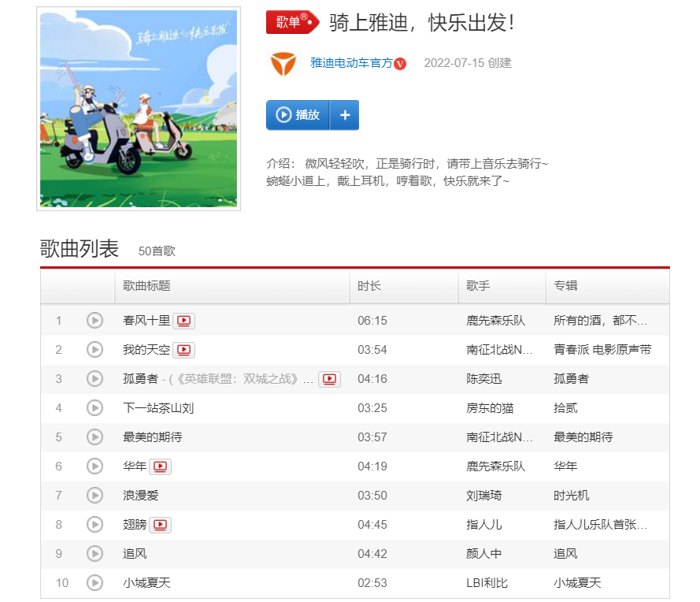
Task: Open artist 南征北战N... for 我的天空
Action: [499, 349]
